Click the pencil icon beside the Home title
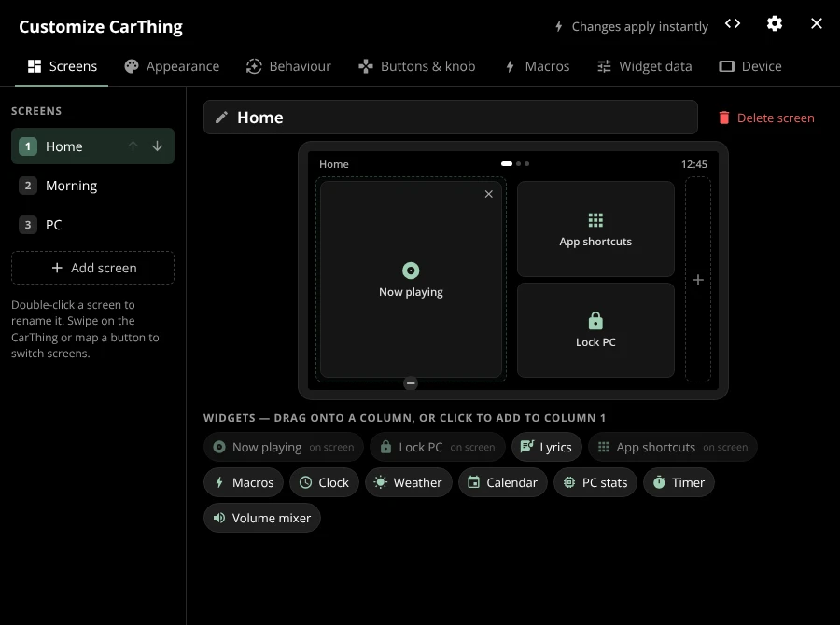840x625 pixels. pos(222,118)
